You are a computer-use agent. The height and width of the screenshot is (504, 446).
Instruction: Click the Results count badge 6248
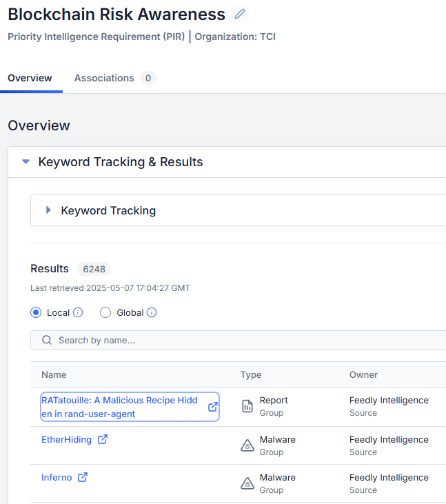[94, 269]
